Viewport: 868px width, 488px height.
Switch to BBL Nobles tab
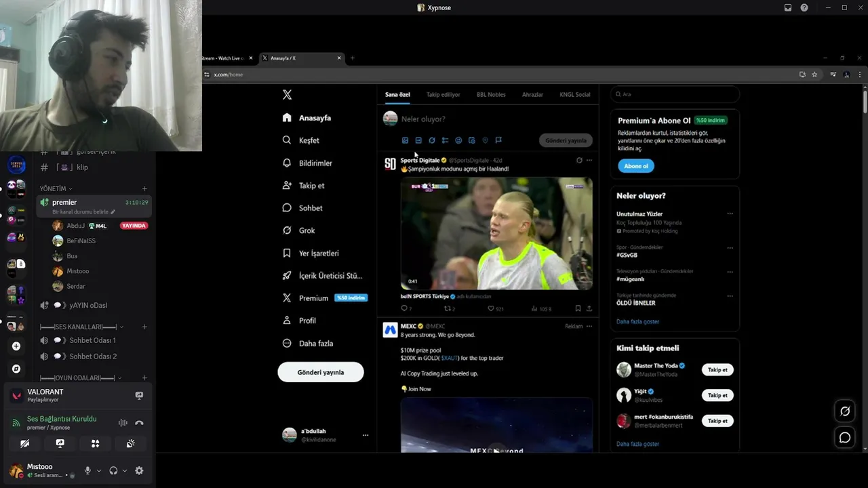(x=491, y=94)
